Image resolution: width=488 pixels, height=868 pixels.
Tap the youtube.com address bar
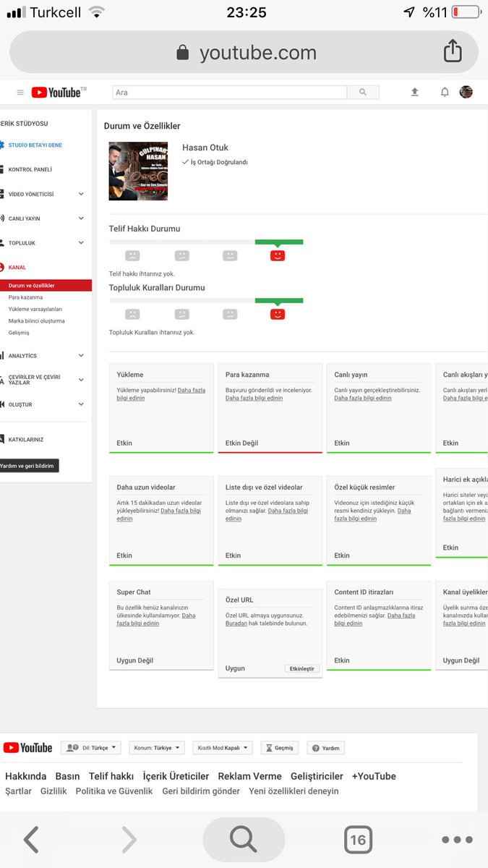[244, 52]
